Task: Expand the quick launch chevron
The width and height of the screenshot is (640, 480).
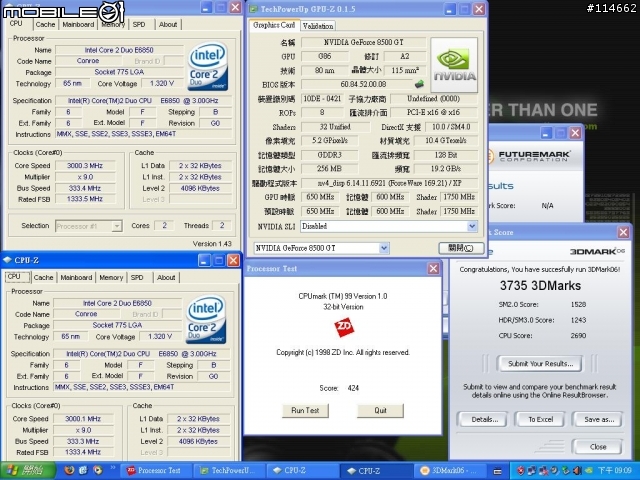Action: coord(113,468)
